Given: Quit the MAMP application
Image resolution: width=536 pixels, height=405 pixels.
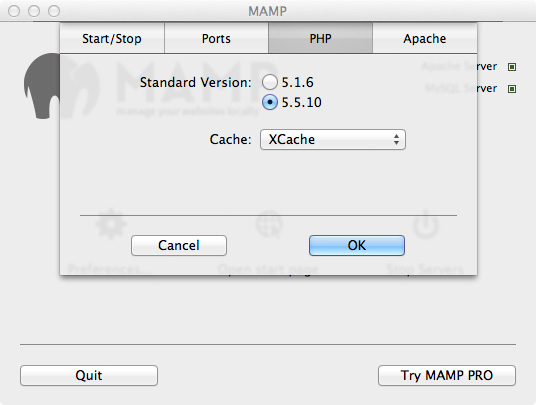Looking at the screenshot, I should 89,375.
